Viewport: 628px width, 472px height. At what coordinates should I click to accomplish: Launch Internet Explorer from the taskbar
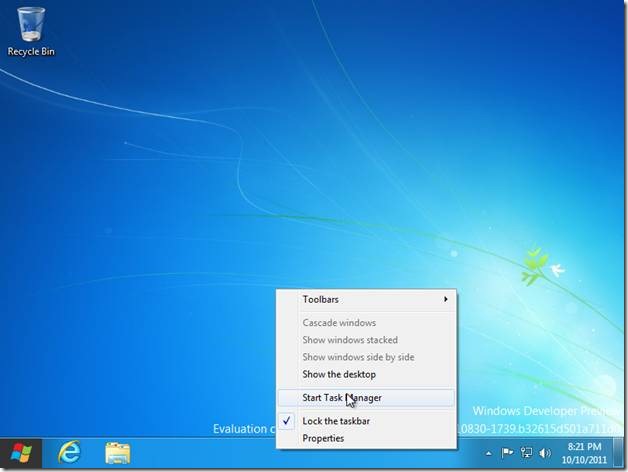(70, 453)
